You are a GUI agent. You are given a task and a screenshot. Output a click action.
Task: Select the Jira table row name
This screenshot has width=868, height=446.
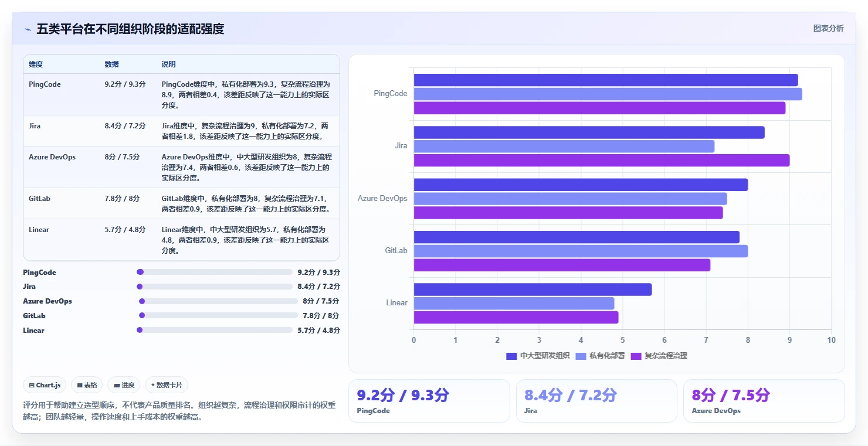click(x=35, y=126)
